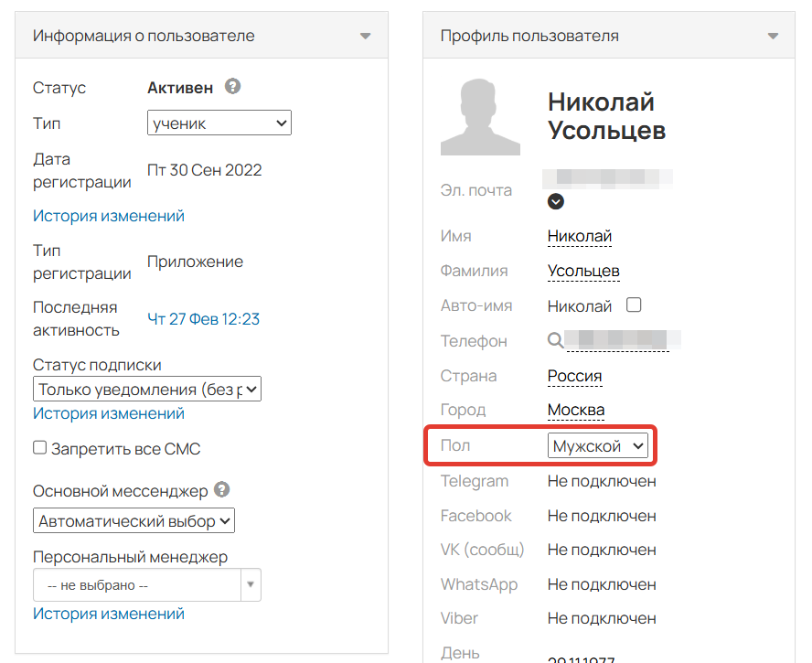This screenshot has height=663, width=812.
Task: Edit the Фамилия value Усольцев
Action: [x=583, y=271]
